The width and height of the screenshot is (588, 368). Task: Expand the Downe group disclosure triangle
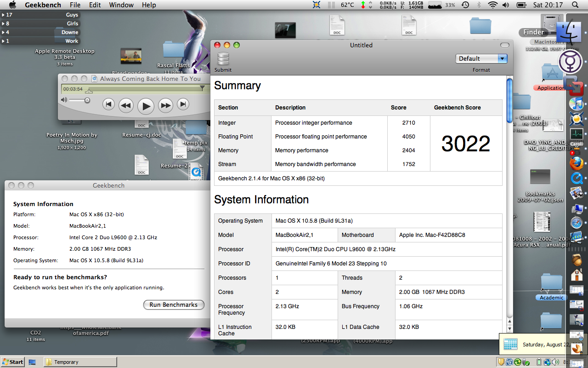coord(3,32)
